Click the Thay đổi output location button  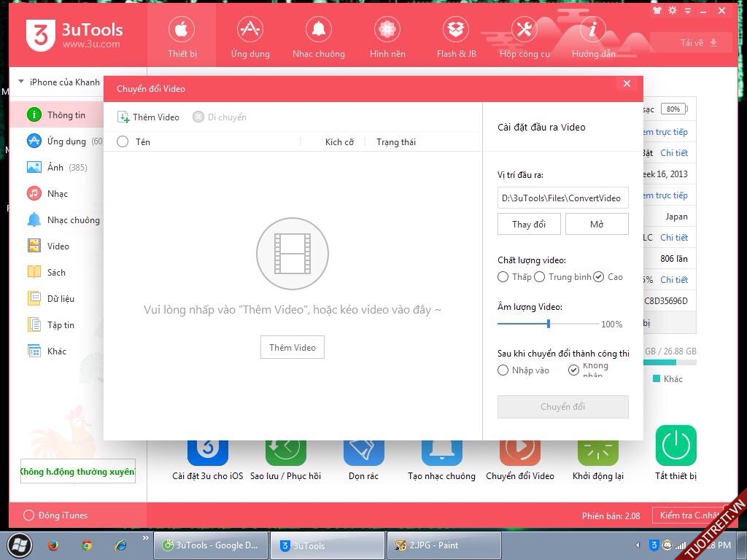(529, 225)
